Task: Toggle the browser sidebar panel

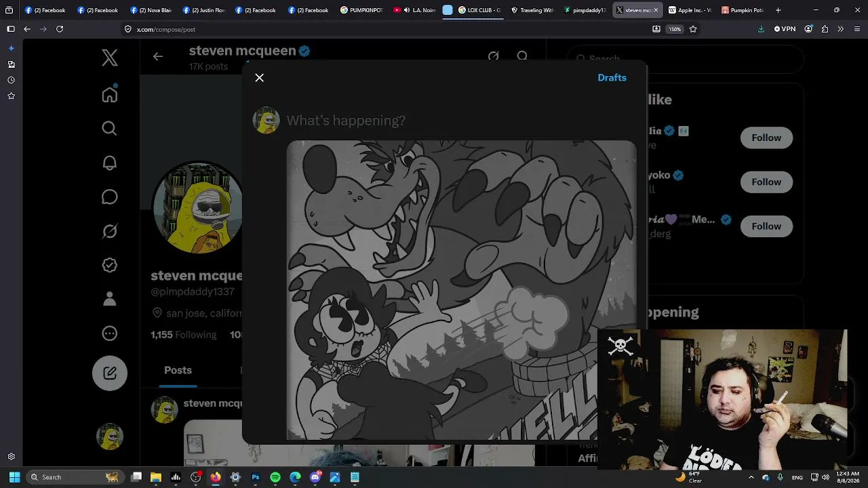Action: (10, 29)
